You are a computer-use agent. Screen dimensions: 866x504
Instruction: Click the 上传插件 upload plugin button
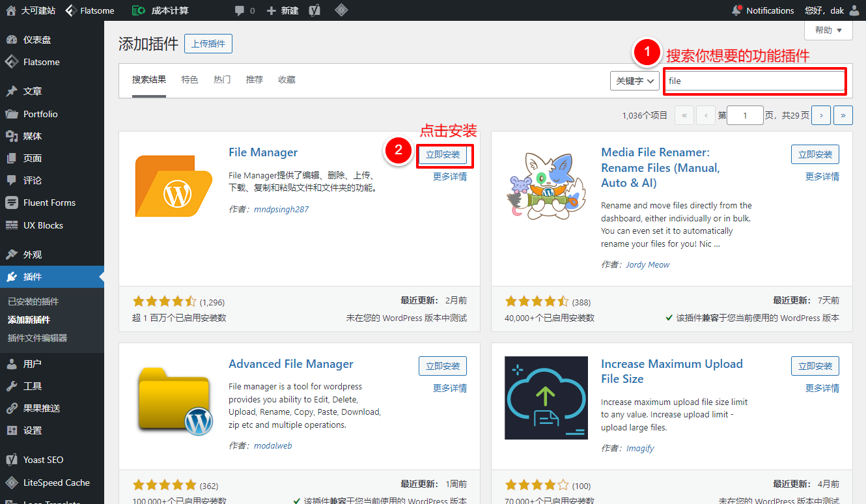(x=208, y=44)
